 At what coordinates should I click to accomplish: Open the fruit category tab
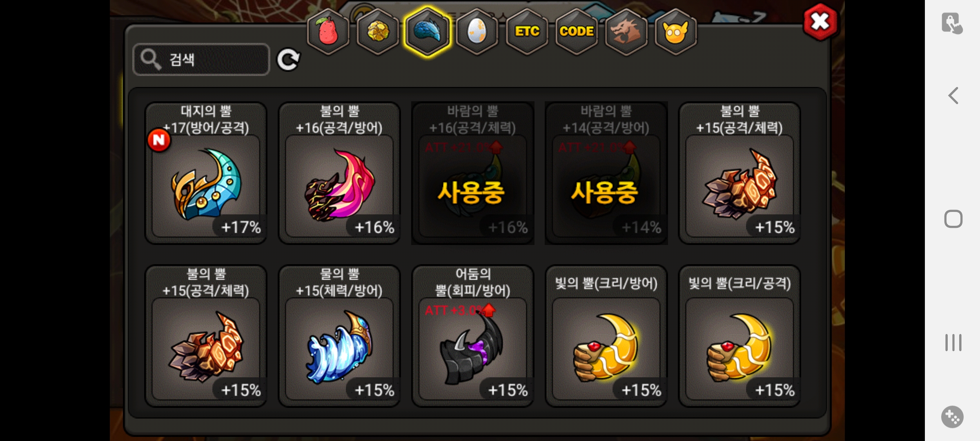[328, 31]
